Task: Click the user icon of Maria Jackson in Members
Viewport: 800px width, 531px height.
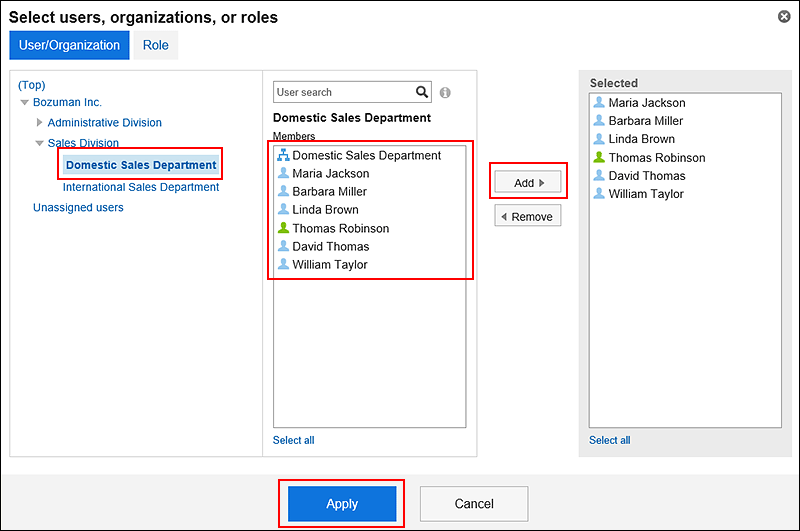Action: (283, 173)
